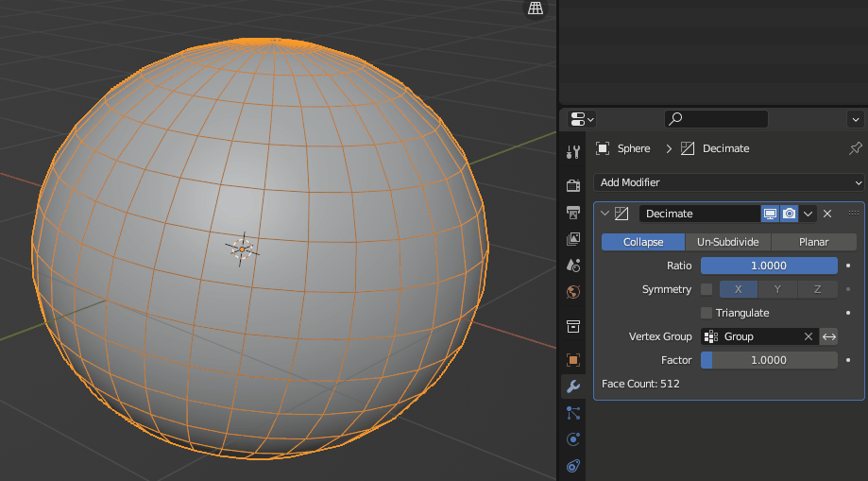Open the World properties tab
Screen dimensions: 868x481
pos(572,292)
